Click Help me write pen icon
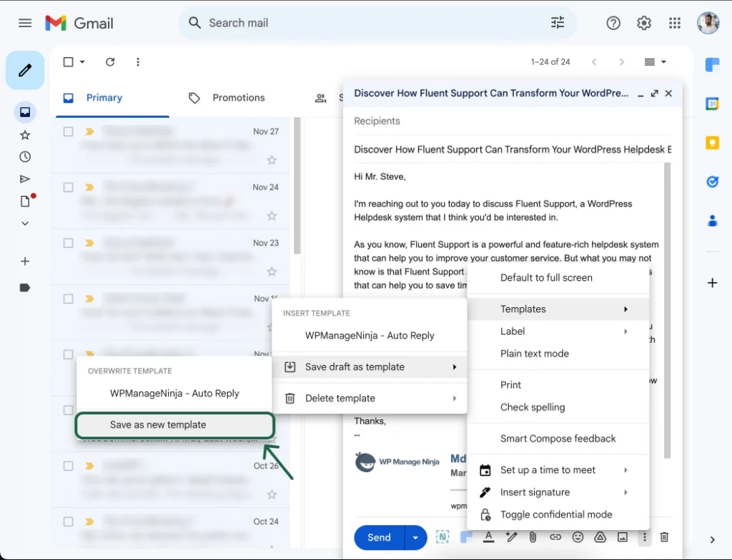732x560 pixels. click(510, 537)
